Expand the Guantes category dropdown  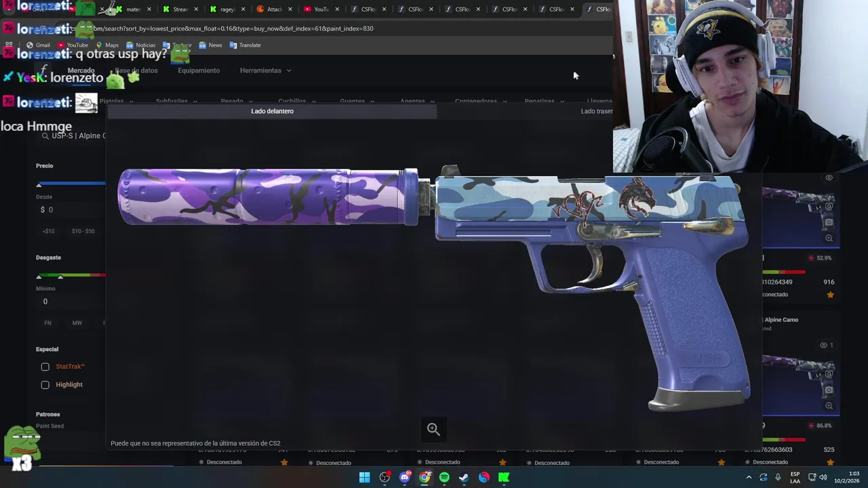[x=357, y=101]
